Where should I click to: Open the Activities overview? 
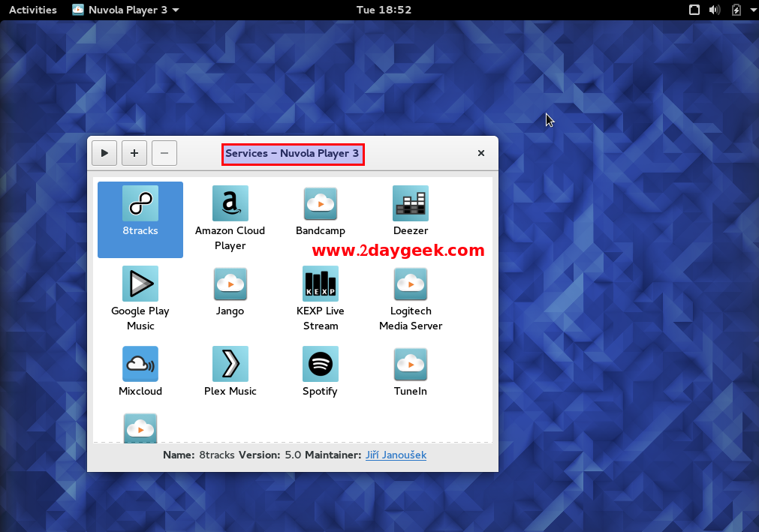tap(32, 10)
